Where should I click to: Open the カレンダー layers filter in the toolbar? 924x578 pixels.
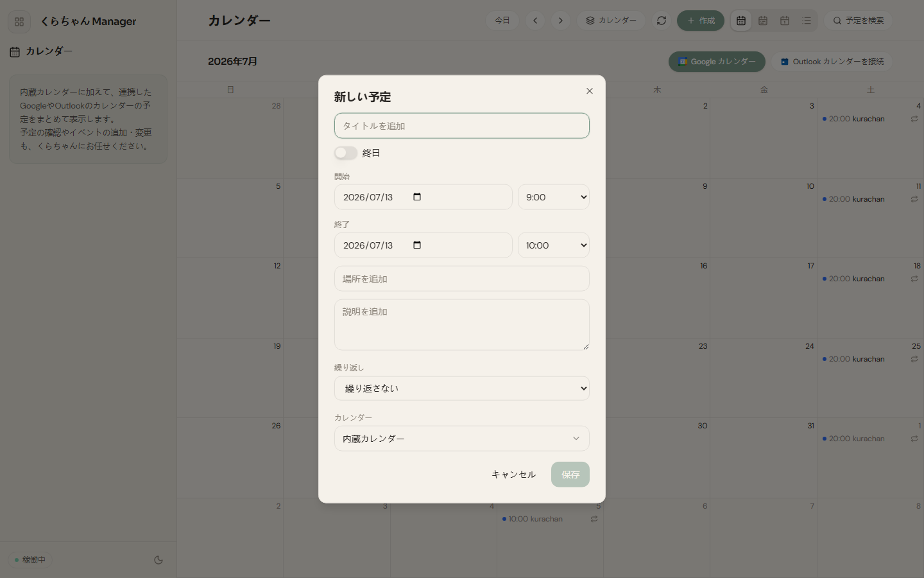click(611, 21)
